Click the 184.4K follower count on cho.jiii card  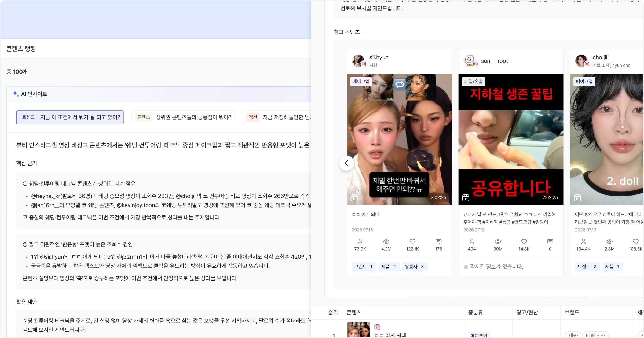(x=583, y=249)
